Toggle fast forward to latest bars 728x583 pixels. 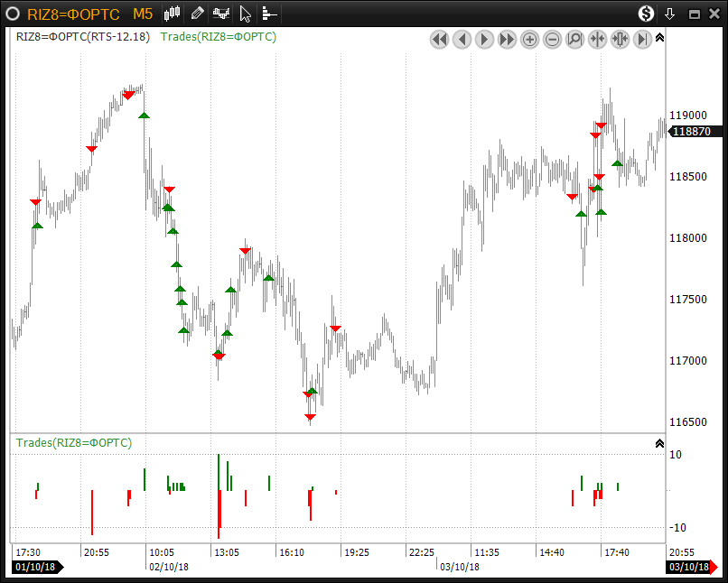[x=507, y=40]
